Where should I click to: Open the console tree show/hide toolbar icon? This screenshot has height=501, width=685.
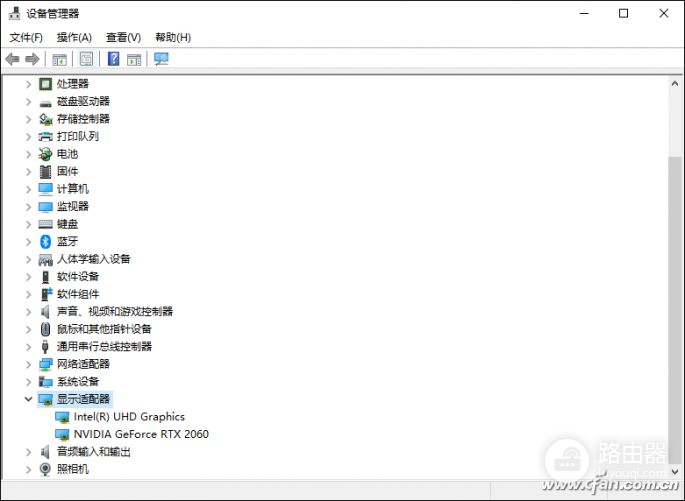click(x=59, y=59)
